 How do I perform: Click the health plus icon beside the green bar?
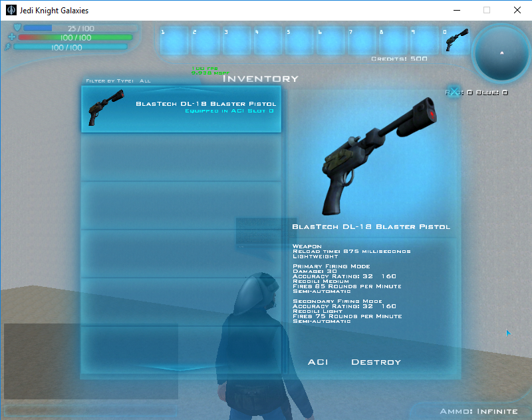(12, 37)
